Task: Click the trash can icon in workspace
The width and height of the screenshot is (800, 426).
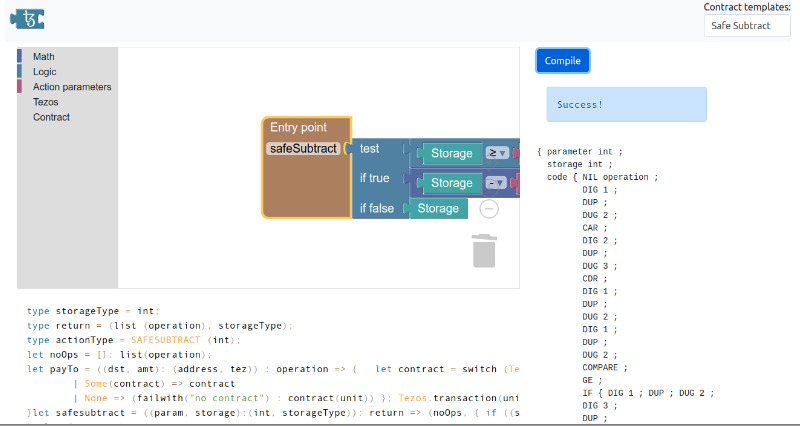Action: 484,250
